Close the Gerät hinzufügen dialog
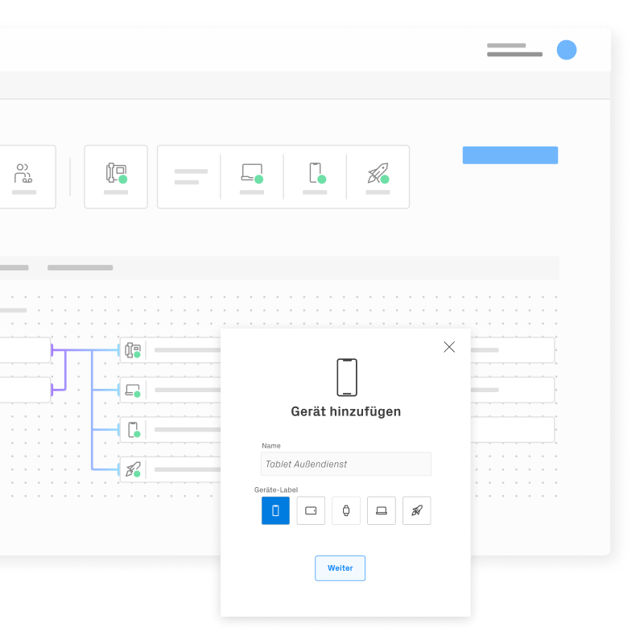Image resolution: width=644 pixels, height=644 pixels. click(449, 347)
